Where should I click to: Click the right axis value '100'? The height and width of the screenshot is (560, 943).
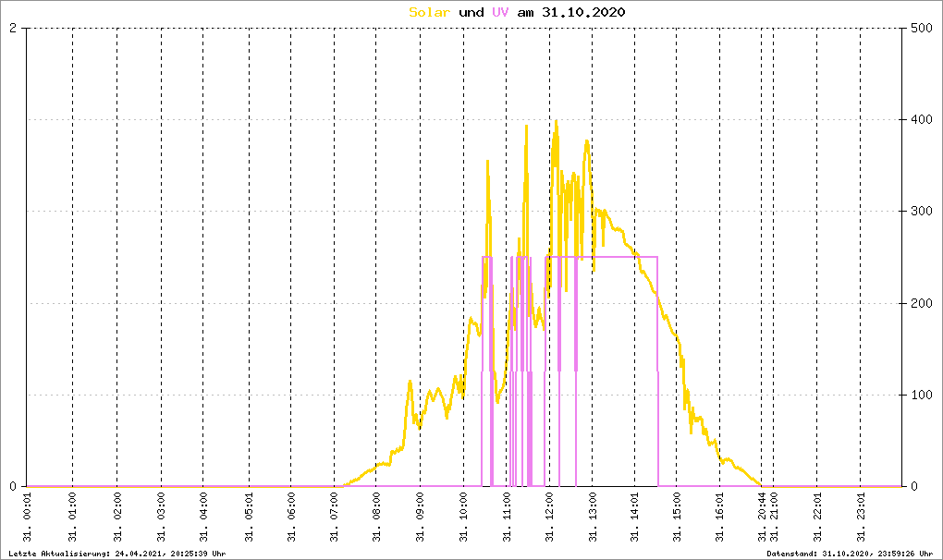921,395
